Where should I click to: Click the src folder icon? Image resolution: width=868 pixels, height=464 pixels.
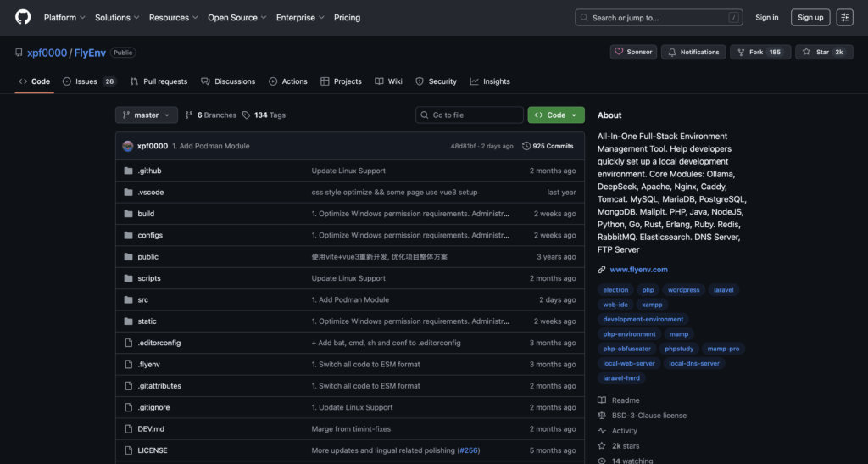coord(129,299)
